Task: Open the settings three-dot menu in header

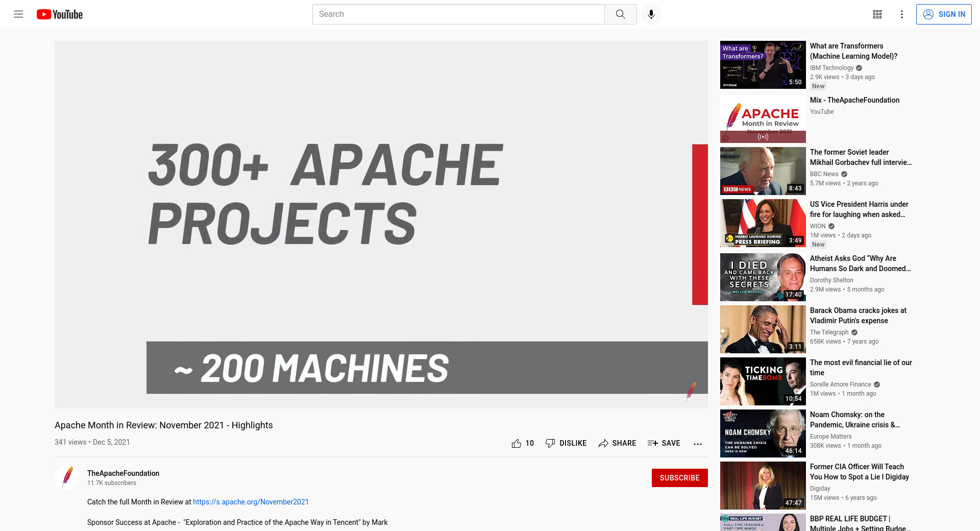Action: click(902, 14)
